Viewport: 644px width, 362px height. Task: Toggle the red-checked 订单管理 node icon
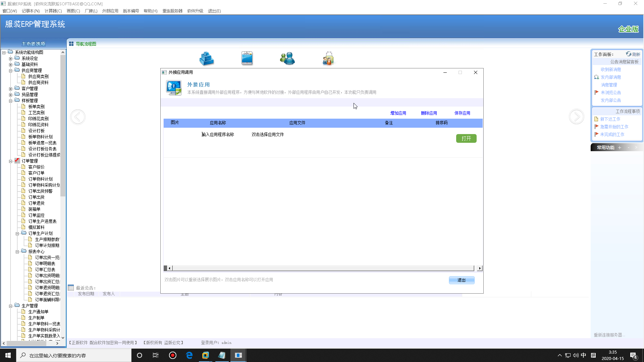pos(17,161)
